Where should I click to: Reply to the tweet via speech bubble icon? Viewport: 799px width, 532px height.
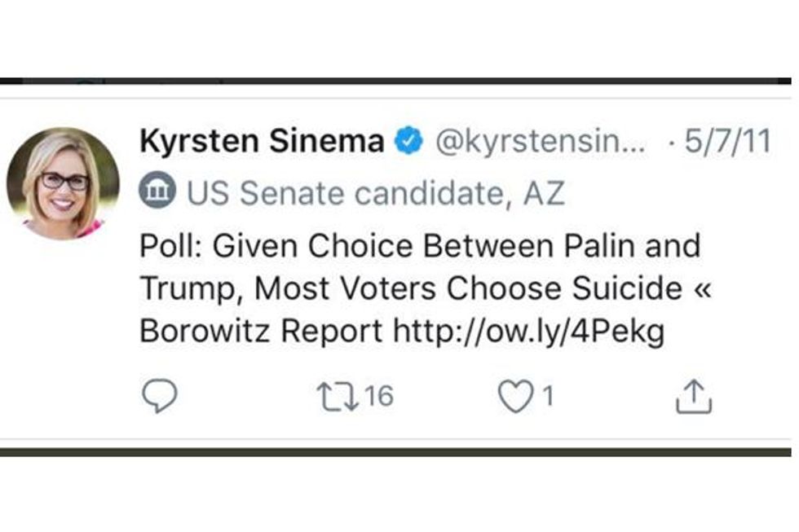tap(159, 397)
